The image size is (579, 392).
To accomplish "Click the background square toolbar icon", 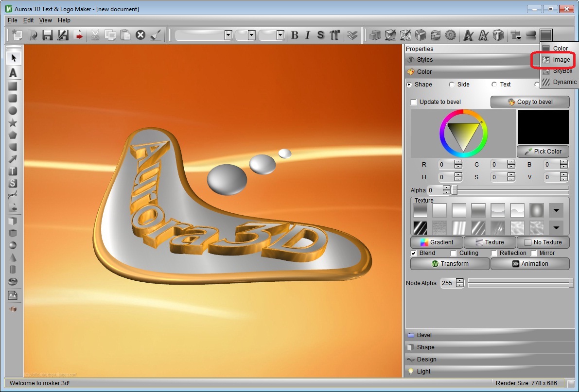I will click(546, 35).
